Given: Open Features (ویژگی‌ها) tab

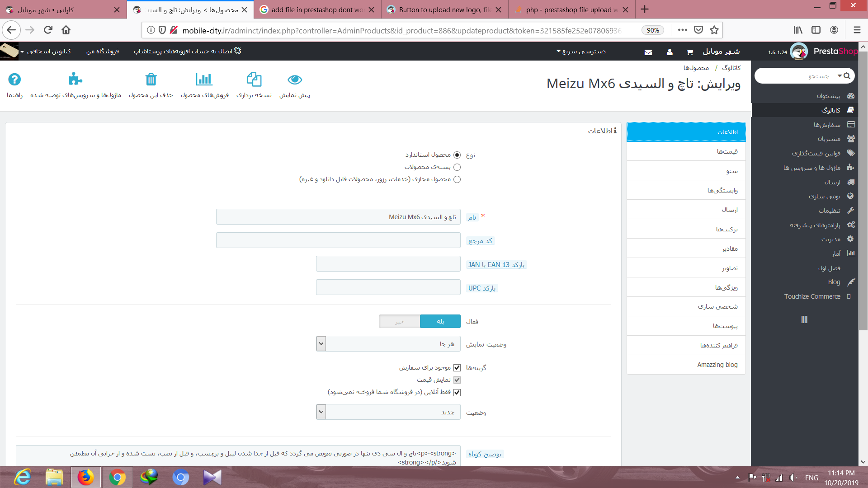Looking at the screenshot, I should [686, 287].
